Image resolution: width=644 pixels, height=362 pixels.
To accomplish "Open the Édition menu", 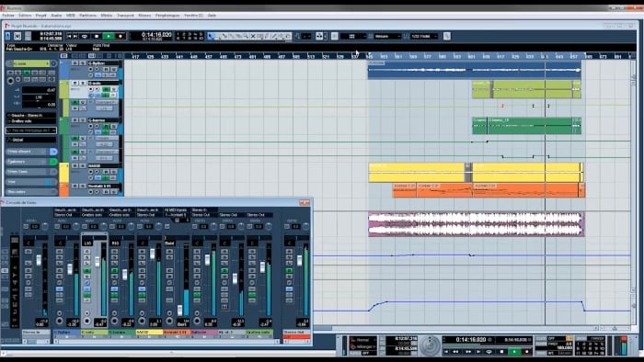I will [25, 16].
